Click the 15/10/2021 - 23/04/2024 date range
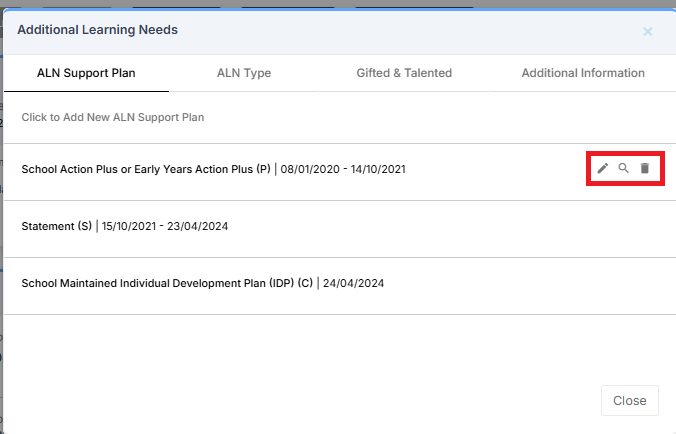676x434 pixels. [x=165, y=227]
